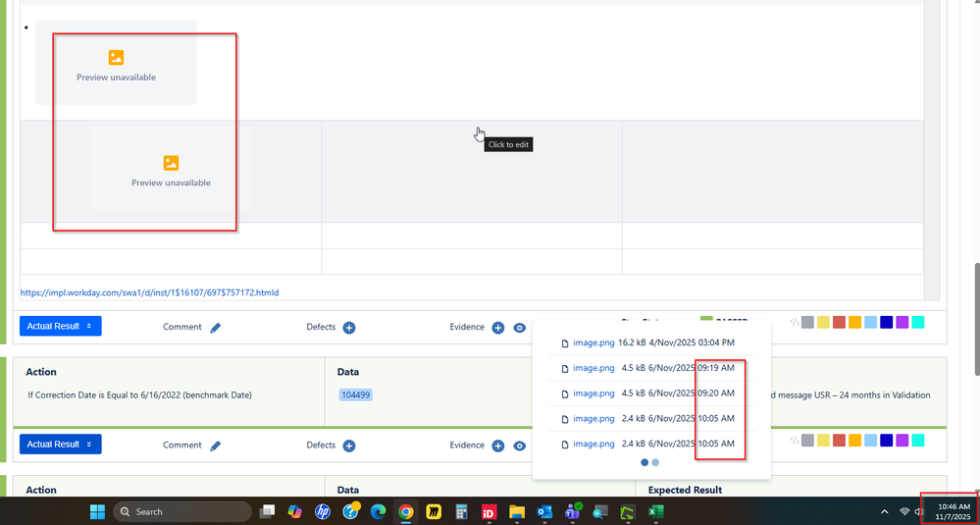Pick yellow swatch in row below workday link
Viewport: 980px width, 525px height.
coord(823,323)
